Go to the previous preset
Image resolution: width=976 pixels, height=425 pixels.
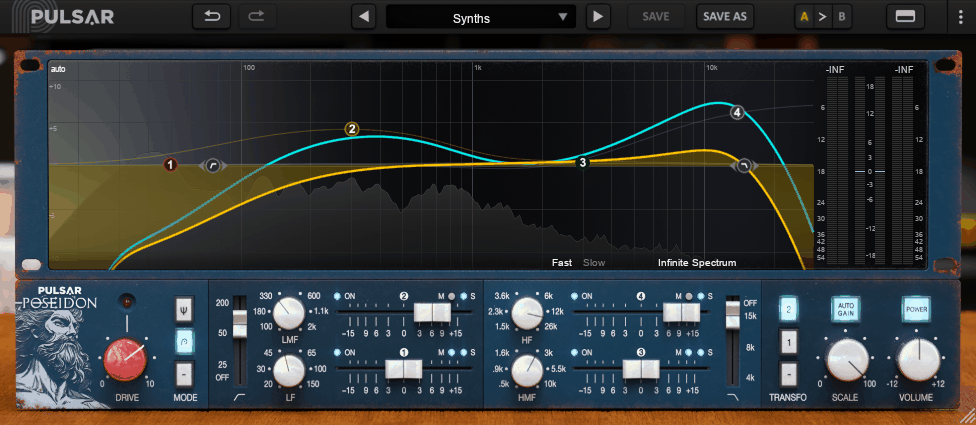click(x=364, y=17)
